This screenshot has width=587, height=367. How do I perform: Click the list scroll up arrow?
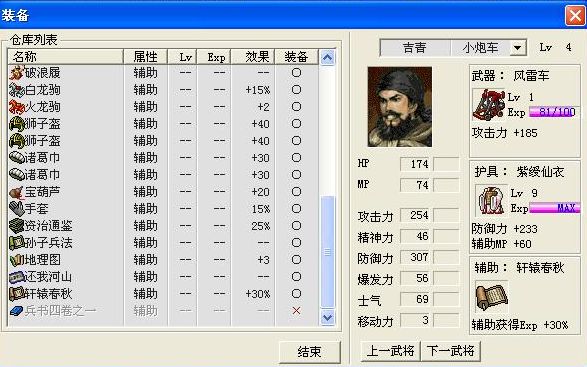point(328,58)
